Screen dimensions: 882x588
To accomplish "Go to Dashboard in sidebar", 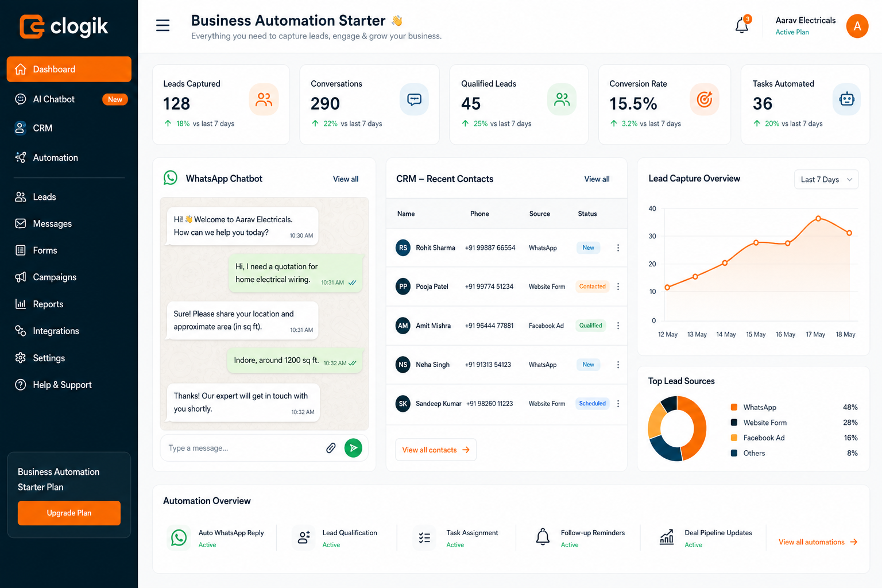I will 69,69.
